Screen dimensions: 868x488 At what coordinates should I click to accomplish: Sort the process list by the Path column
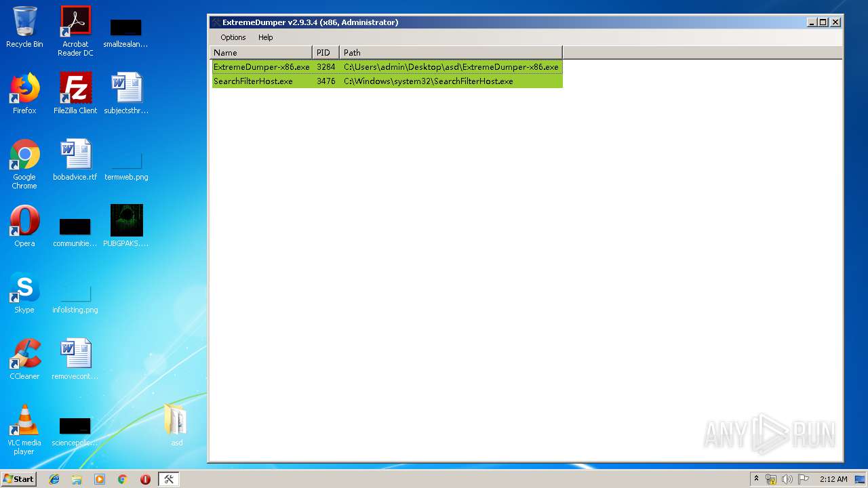[x=451, y=52]
